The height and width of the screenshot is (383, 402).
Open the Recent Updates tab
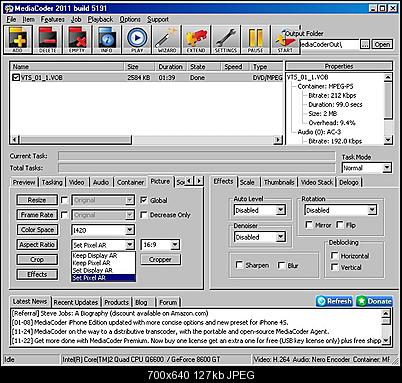click(76, 302)
